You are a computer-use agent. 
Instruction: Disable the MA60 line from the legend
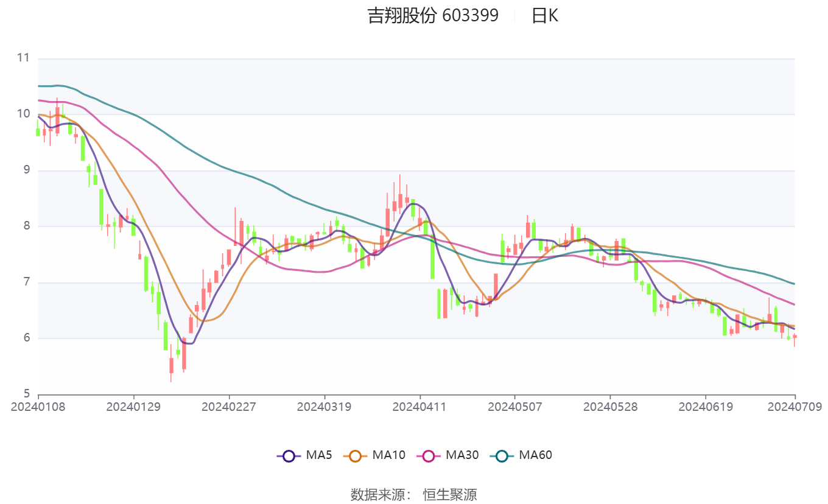coord(535,455)
